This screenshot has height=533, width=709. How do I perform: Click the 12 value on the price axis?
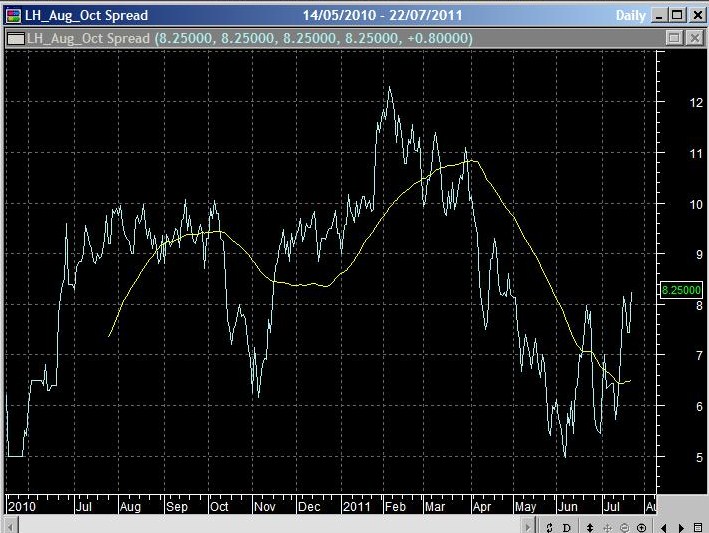(x=696, y=103)
